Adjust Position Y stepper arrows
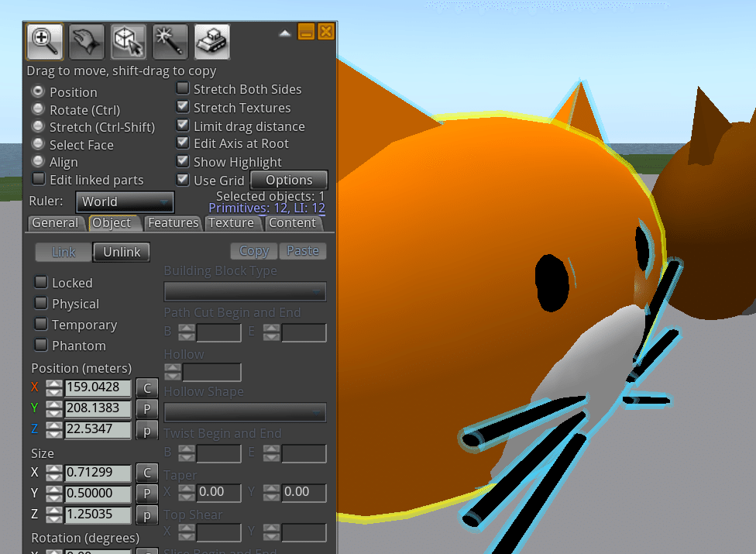This screenshot has height=554, width=756. tap(54, 408)
